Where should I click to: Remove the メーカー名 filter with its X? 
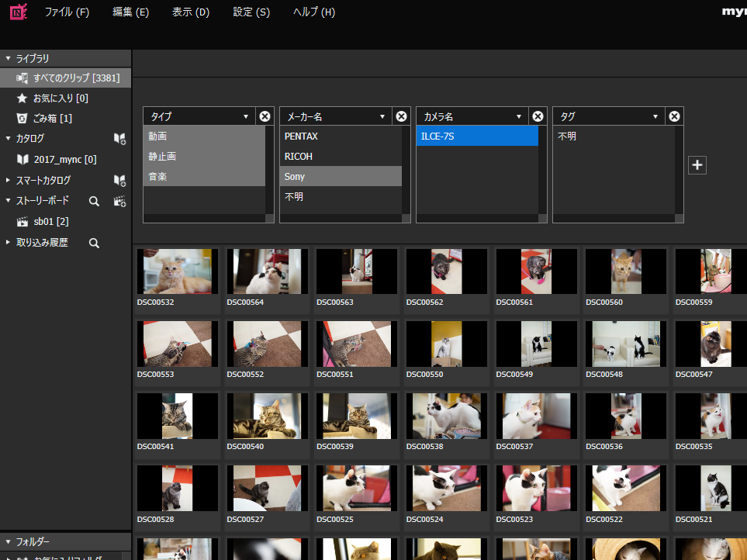coord(402,116)
